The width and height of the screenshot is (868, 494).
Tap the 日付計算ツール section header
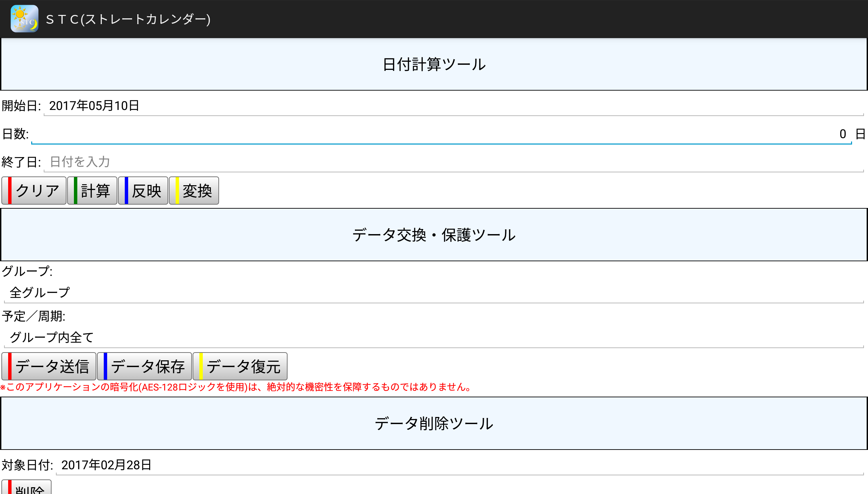pos(434,64)
